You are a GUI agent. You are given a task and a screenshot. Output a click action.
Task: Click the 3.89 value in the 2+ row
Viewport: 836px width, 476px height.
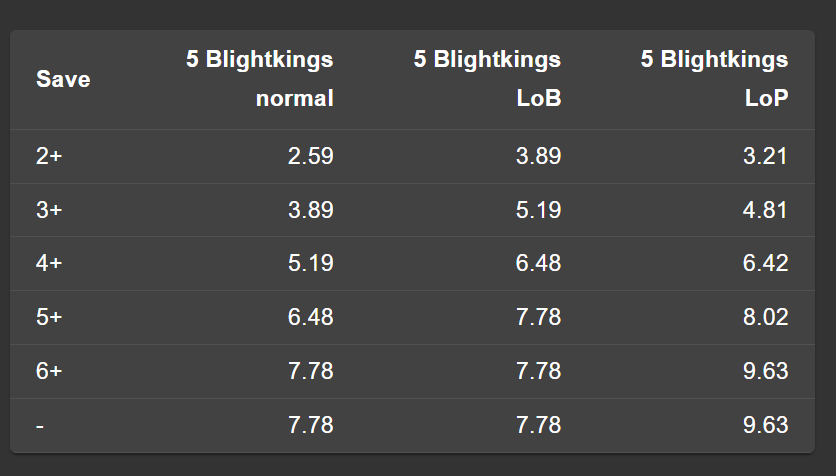(x=538, y=156)
